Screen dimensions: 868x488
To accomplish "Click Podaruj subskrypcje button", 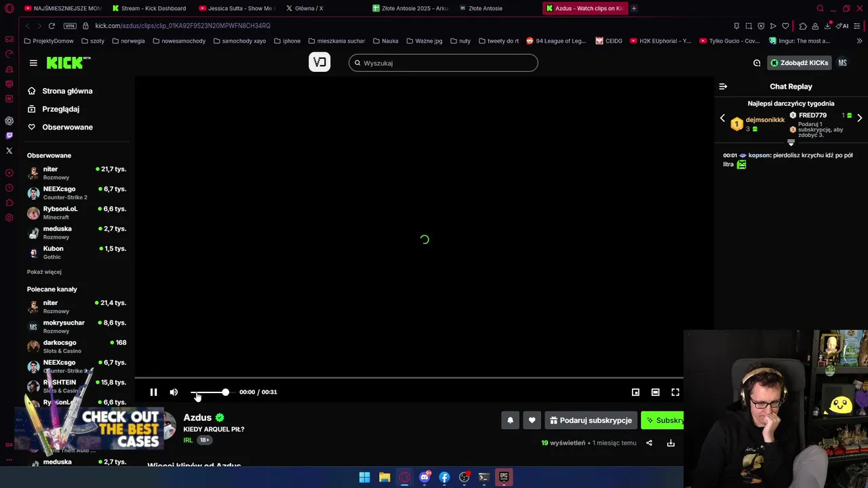I will [x=591, y=420].
